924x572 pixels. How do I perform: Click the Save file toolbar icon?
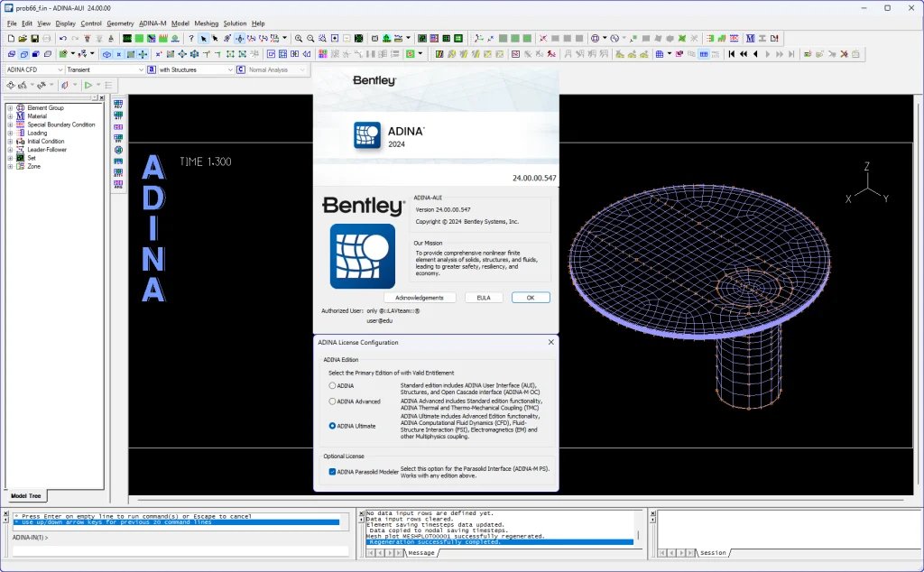(x=34, y=39)
